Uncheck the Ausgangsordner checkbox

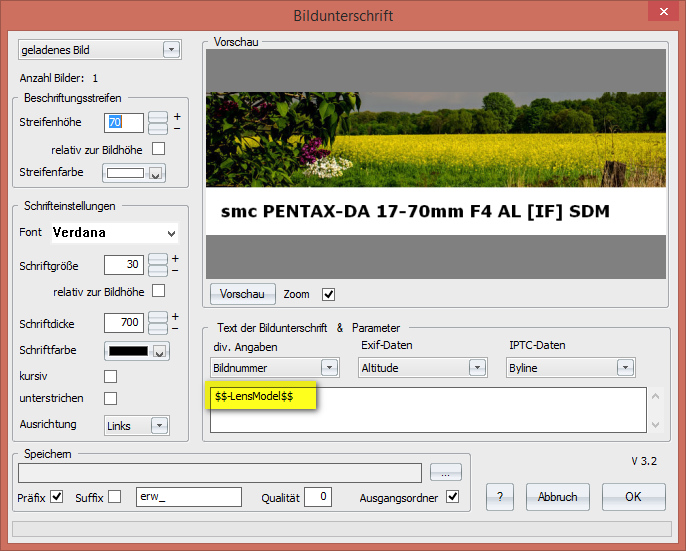[452, 497]
